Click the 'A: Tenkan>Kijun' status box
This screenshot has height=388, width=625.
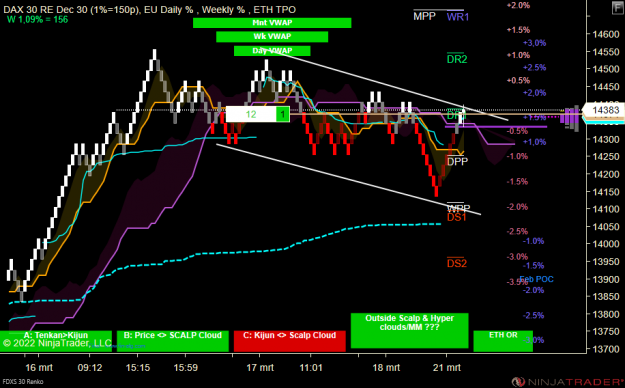click(x=56, y=341)
